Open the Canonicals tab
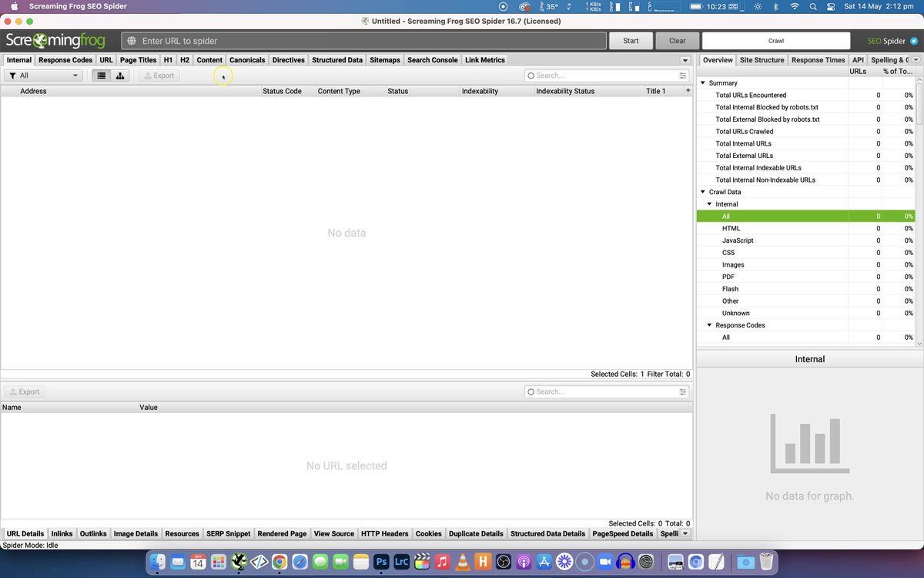This screenshot has height=578, width=924. [247, 60]
